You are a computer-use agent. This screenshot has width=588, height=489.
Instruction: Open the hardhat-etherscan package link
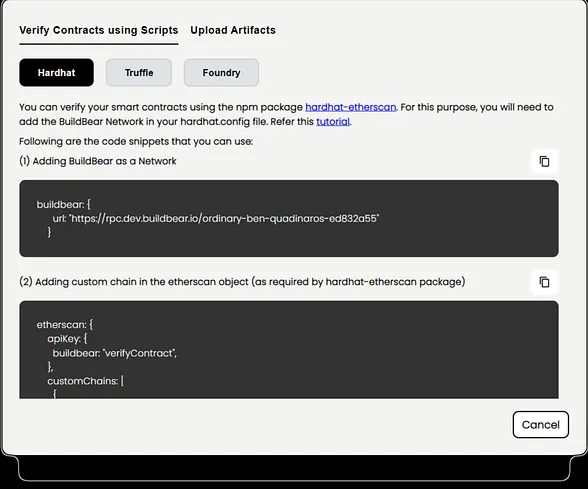(351, 107)
